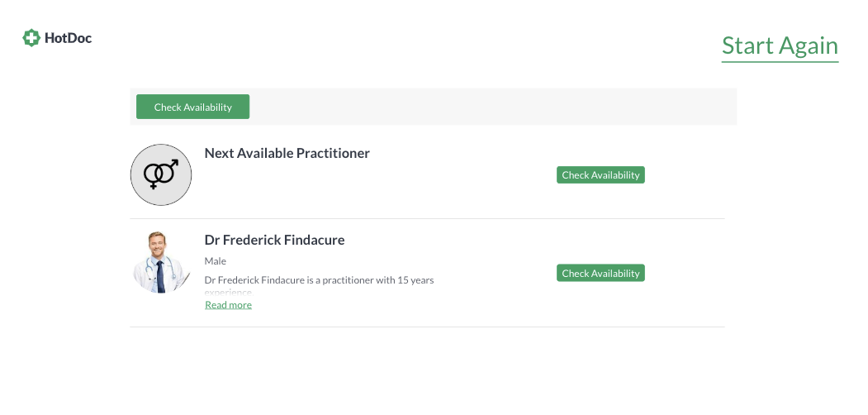The width and height of the screenshot is (868, 415).
Task: Click Check Availability in the grey top bar
Action: pyautogui.click(x=192, y=107)
